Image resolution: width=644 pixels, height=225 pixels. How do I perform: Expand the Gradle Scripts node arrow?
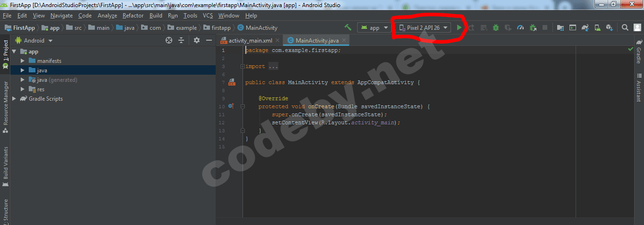tap(14, 99)
